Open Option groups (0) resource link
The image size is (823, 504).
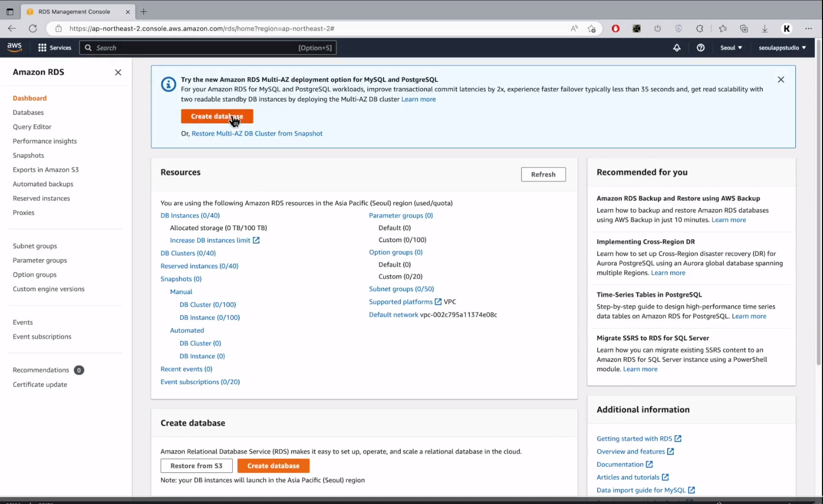[395, 252]
